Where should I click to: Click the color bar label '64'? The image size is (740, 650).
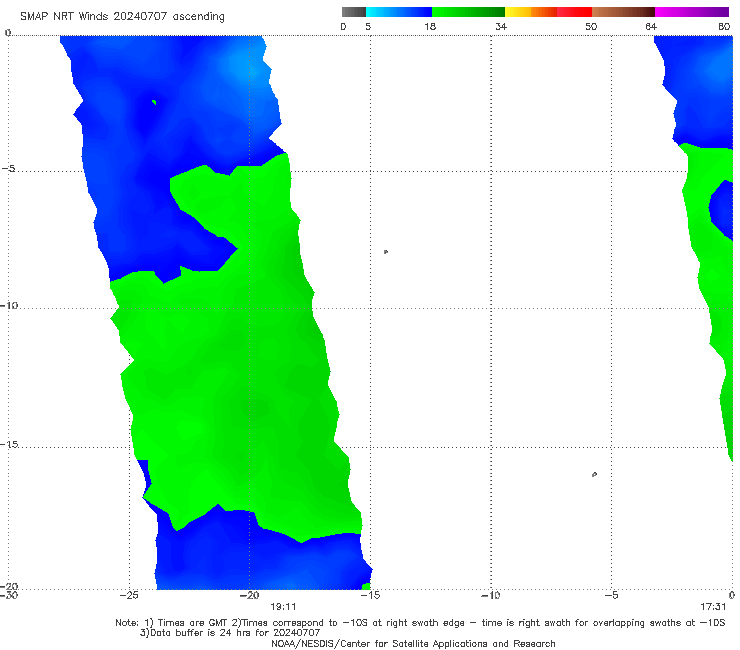tap(651, 27)
